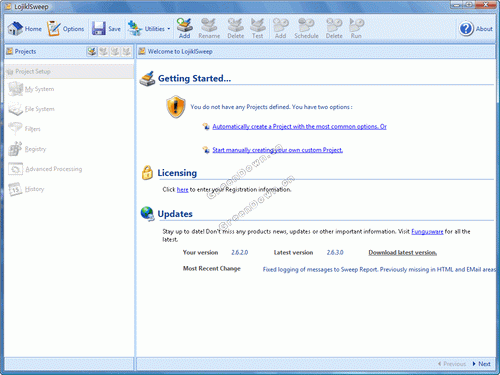Add a schedule using the Add icon beside Test
Viewport: 500px width, 375px height.
280,28
